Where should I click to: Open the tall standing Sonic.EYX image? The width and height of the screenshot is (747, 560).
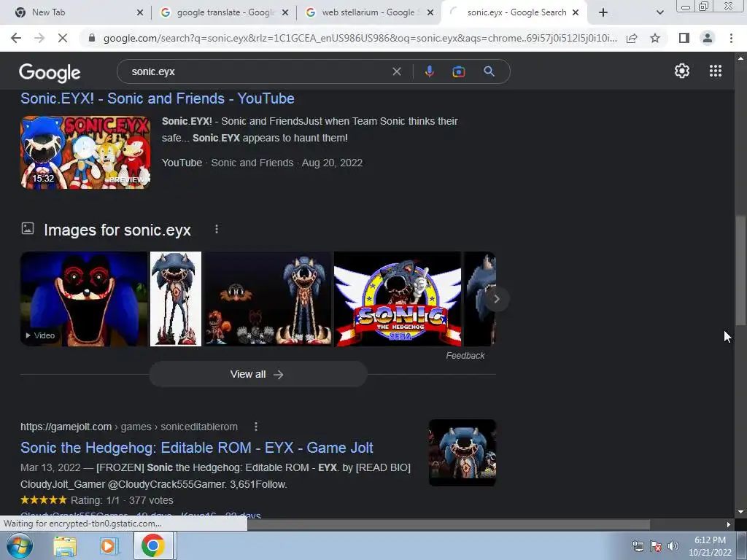[176, 298]
